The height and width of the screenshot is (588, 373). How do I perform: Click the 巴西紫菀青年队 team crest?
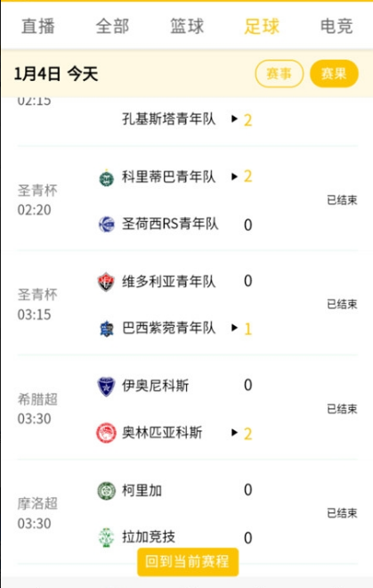pos(107,329)
